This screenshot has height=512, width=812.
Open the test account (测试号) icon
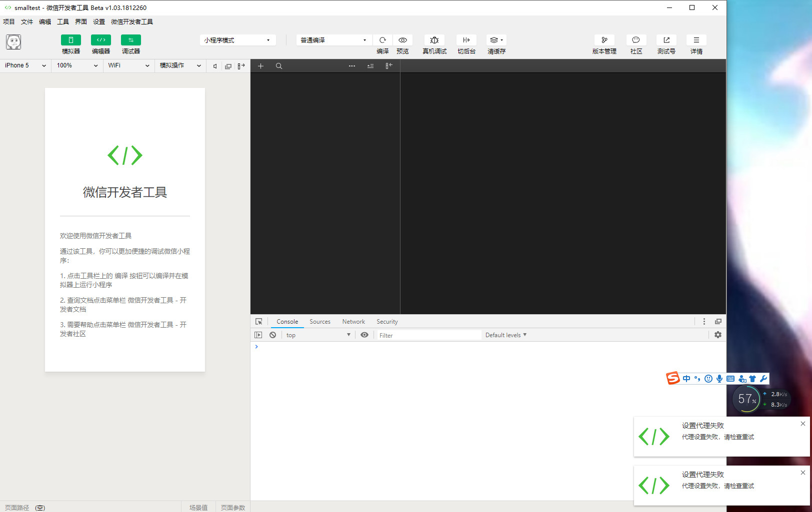666,40
